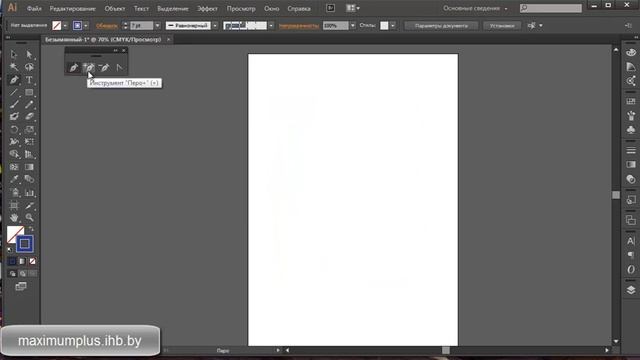Select the Direct Selection tool
640x360 pixels.
pyautogui.click(x=29, y=54)
